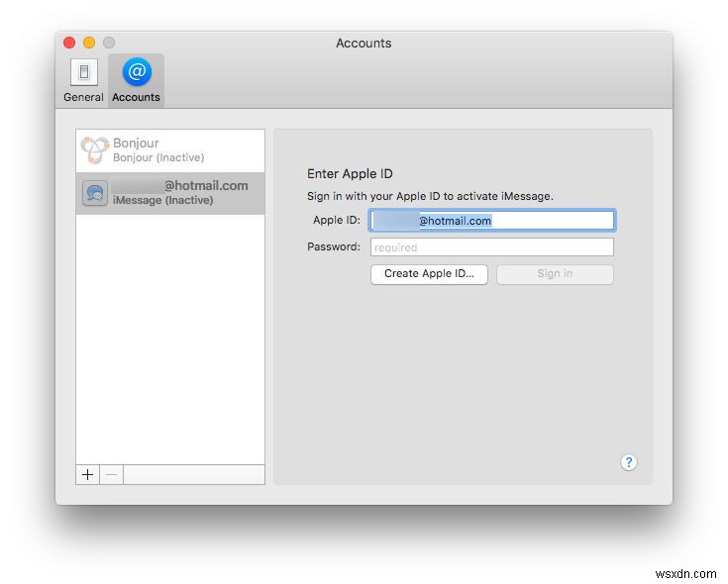Viewport: 728px width, 584px height.
Task: Focus the Apple ID text field
Action: click(x=492, y=221)
